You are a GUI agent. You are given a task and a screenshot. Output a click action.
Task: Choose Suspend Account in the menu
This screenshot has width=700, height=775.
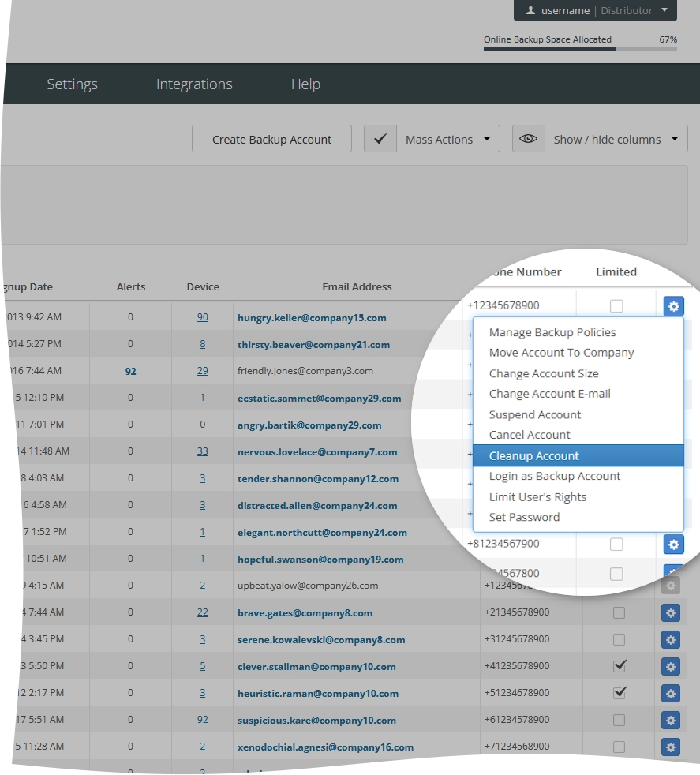[x=535, y=414]
